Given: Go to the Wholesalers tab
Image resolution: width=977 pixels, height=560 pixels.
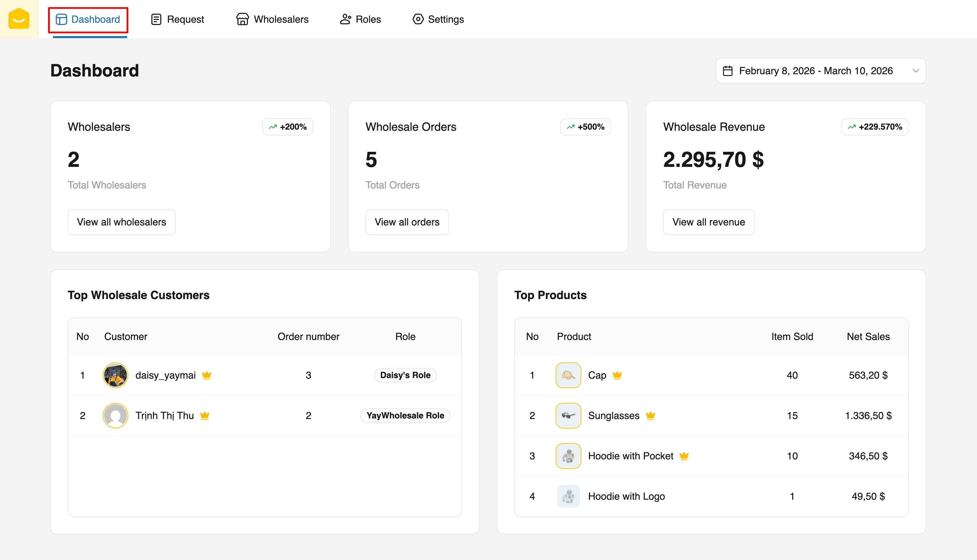Looking at the screenshot, I should click(273, 19).
